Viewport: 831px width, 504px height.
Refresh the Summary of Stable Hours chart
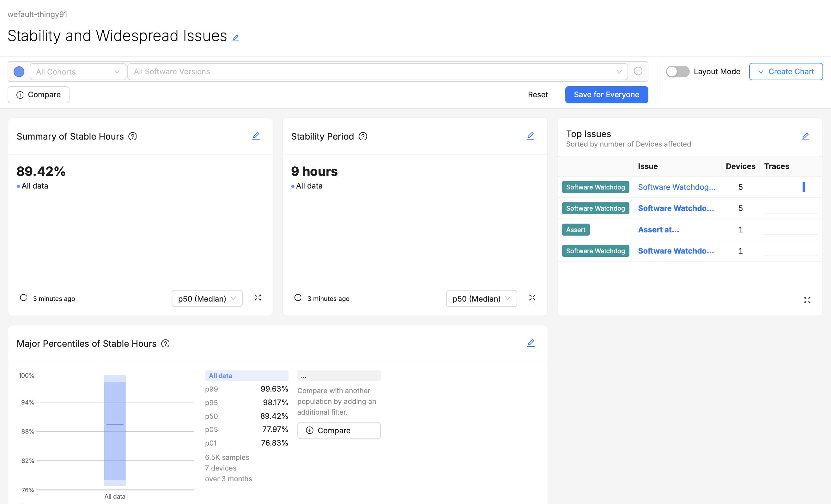[23, 298]
